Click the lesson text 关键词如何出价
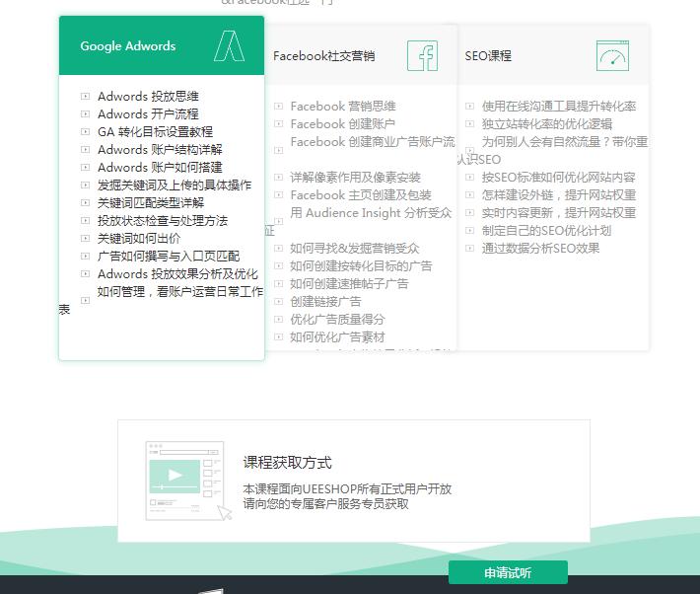The width and height of the screenshot is (700, 594). [139, 238]
